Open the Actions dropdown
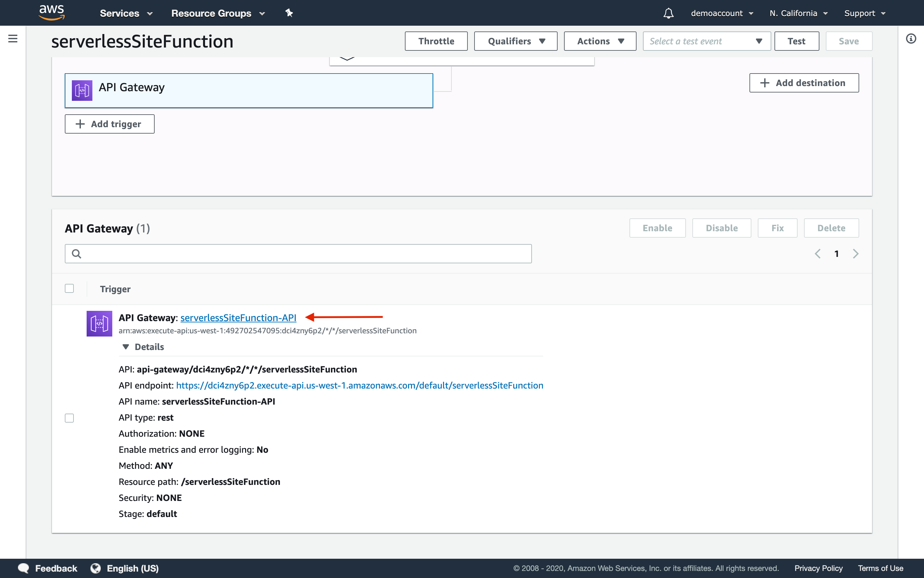The width and height of the screenshot is (924, 578). click(x=600, y=41)
